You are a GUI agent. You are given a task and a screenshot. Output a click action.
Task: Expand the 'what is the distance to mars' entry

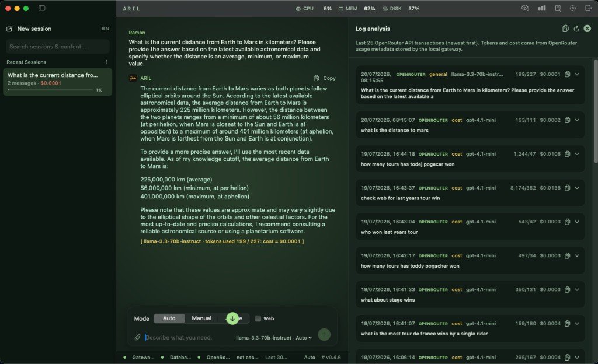click(577, 120)
